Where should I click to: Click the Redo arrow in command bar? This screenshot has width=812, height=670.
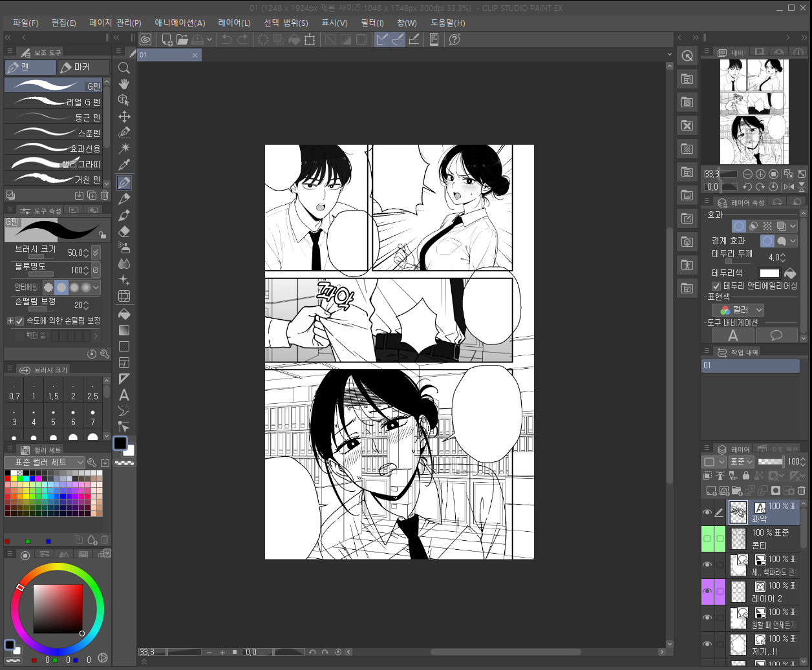(x=242, y=39)
